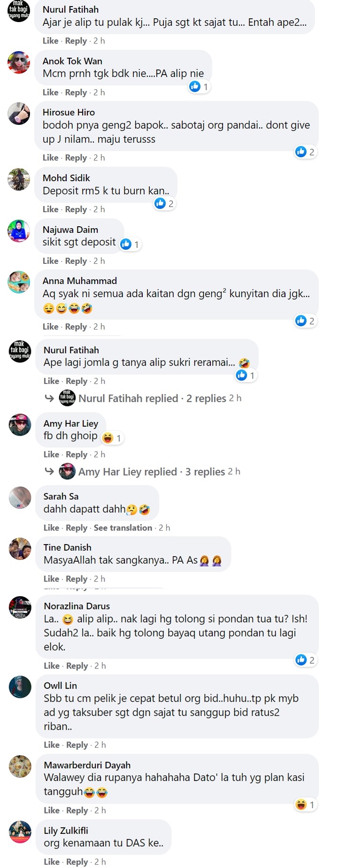Screen dimensions: 346x868
Task: Like Owll Lin's comment
Action: pos(52,745)
